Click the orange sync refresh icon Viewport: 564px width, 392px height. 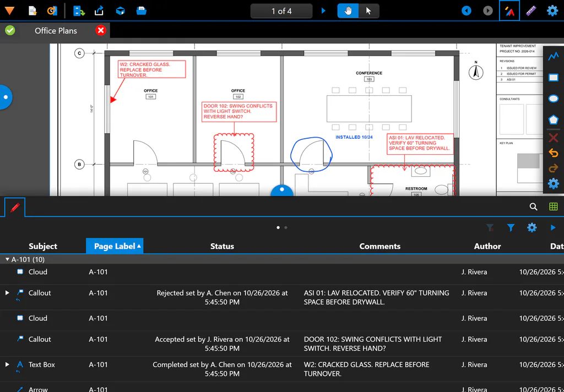52,11
